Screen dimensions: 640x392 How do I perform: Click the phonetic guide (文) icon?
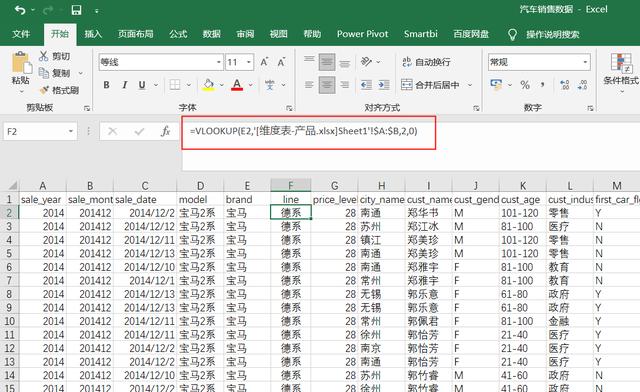[269, 85]
